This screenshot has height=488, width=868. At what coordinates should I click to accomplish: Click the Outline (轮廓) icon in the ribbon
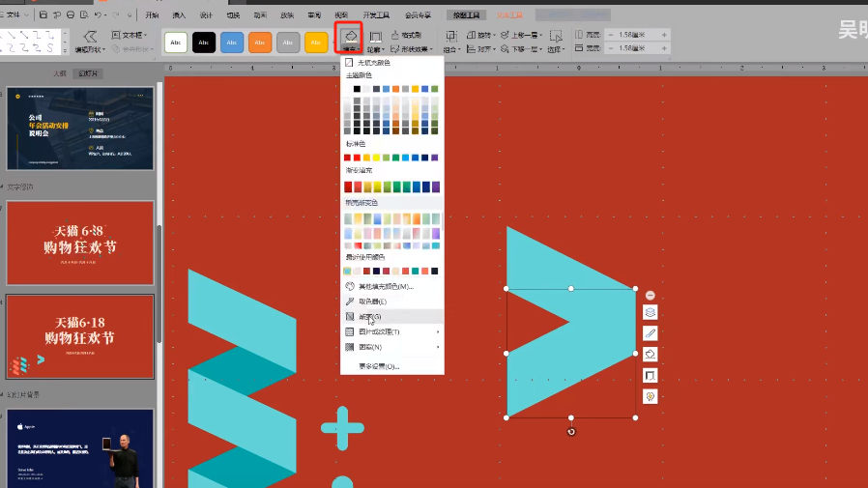375,38
